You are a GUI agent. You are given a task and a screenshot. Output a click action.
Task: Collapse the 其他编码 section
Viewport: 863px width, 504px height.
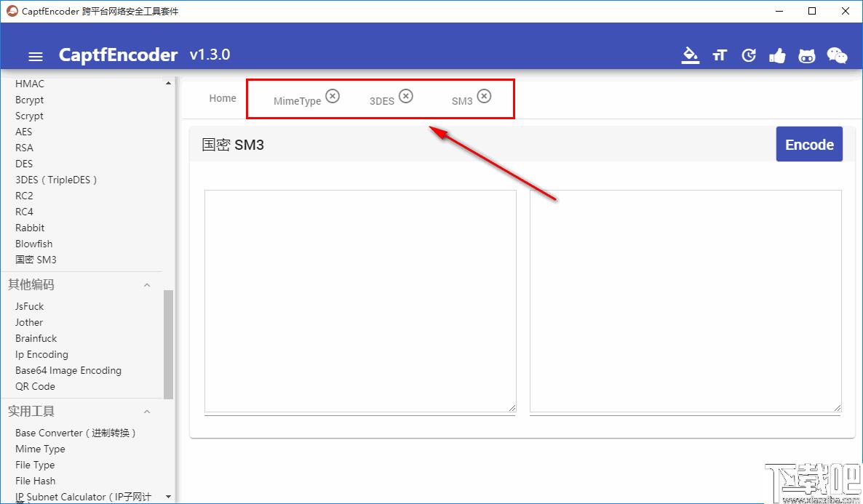pos(147,285)
